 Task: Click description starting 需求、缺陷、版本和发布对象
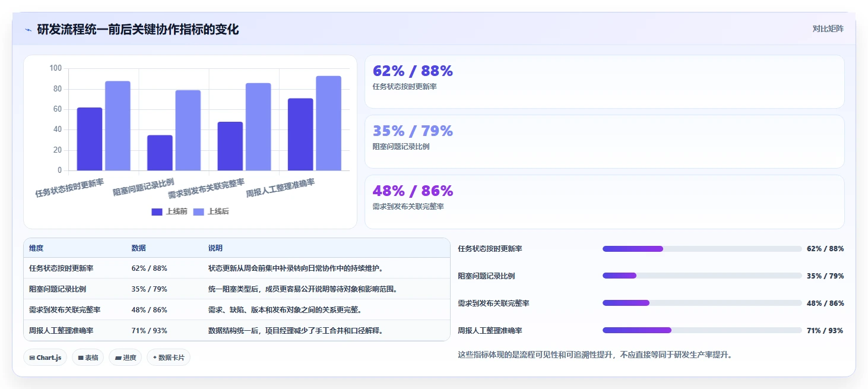pos(285,310)
